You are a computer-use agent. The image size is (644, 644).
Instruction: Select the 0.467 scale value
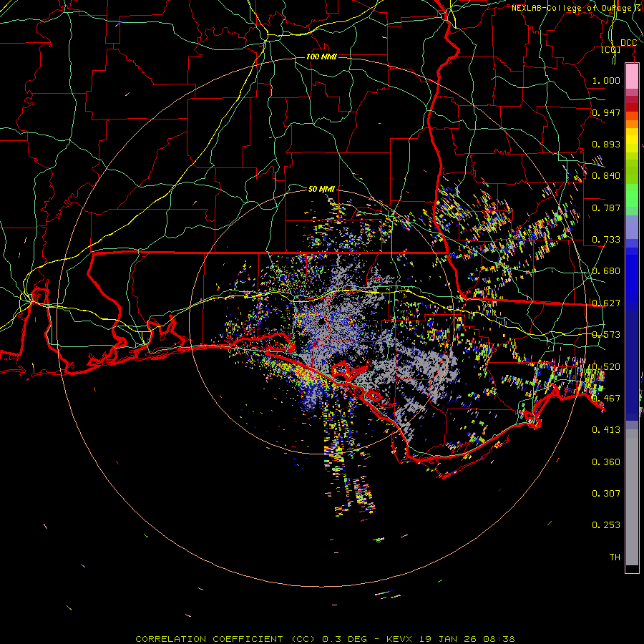(x=606, y=399)
